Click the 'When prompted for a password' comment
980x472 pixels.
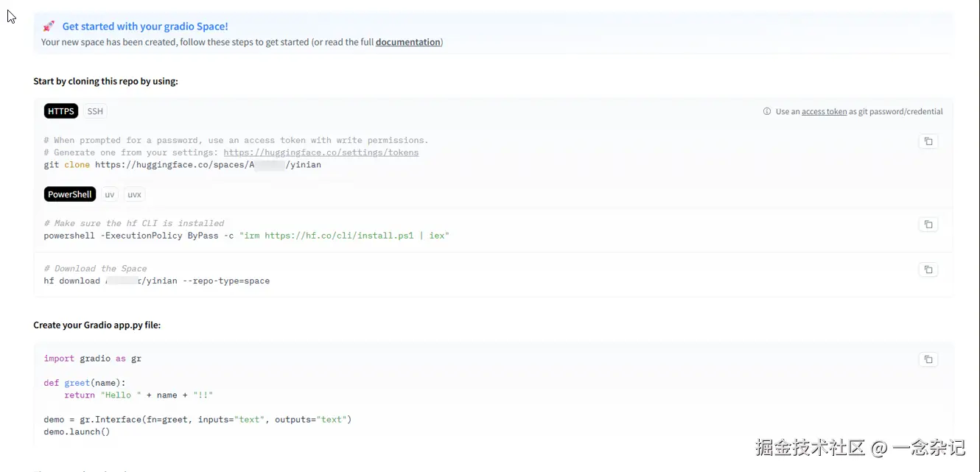tap(236, 140)
